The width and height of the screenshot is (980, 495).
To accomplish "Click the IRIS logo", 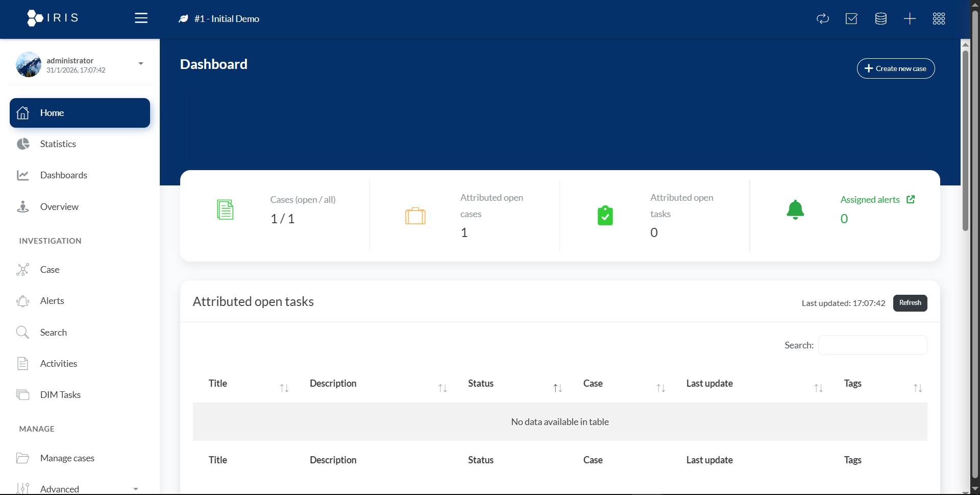I will (53, 18).
